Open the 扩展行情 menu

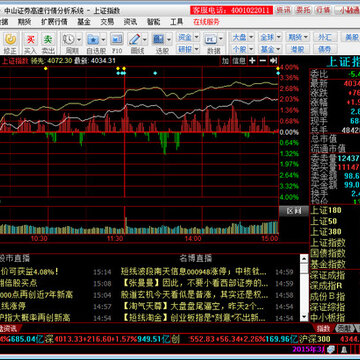54,22
